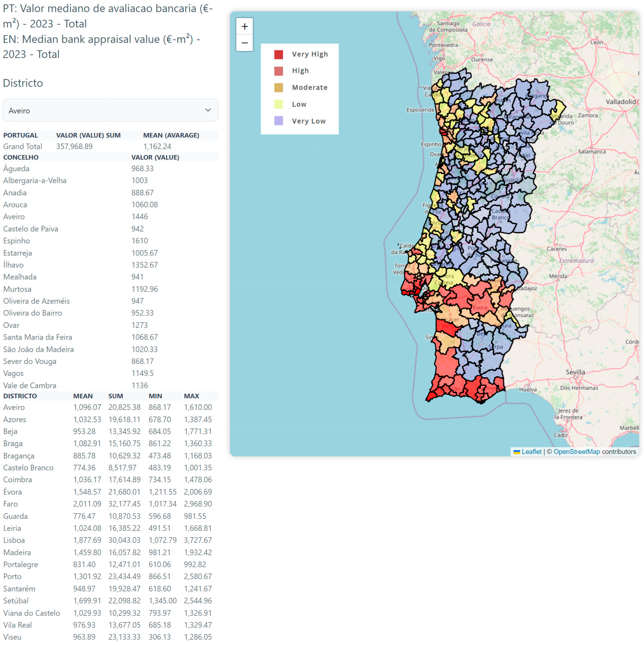The height and width of the screenshot is (645, 644).
Task: Select the Espinho concelho row
Action: tap(17, 241)
